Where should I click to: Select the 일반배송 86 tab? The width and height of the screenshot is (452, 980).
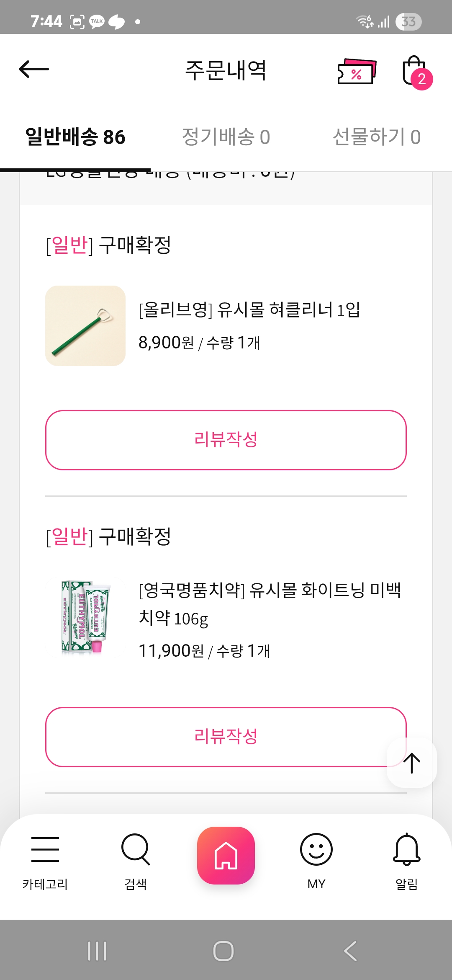[75, 137]
